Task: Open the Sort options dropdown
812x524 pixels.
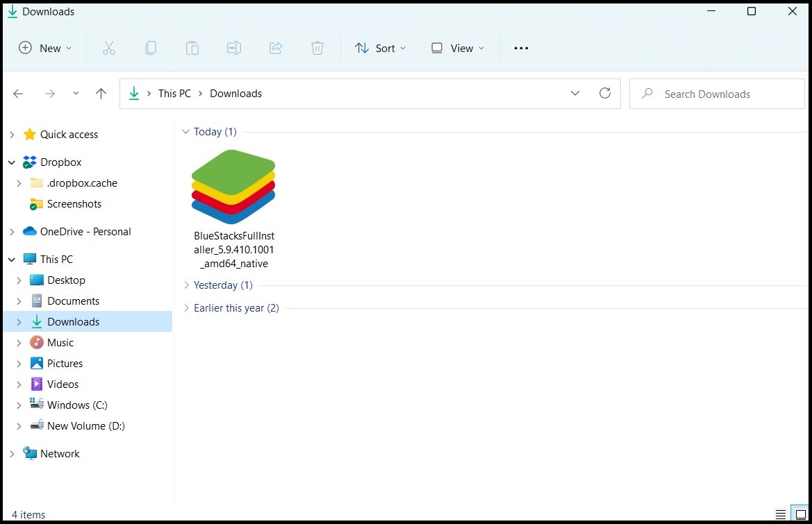Action: pos(380,48)
